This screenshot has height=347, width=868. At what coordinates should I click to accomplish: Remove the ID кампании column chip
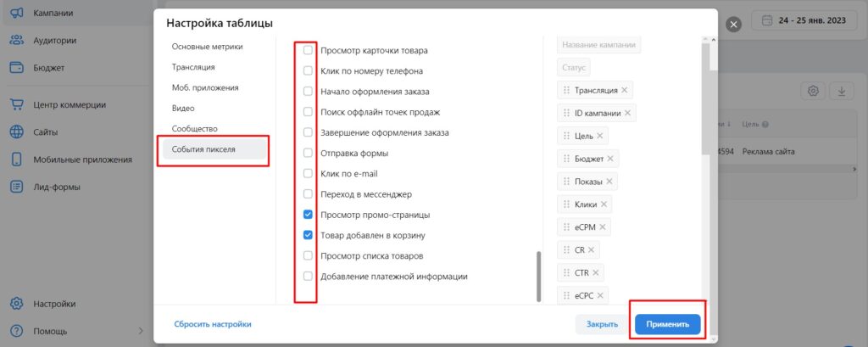628,113
